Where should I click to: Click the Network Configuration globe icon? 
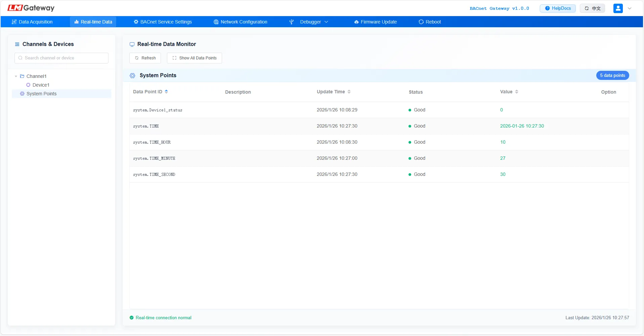tap(215, 22)
